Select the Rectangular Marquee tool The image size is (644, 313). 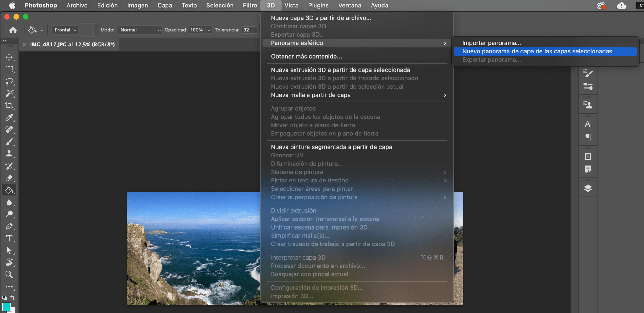[x=9, y=69]
